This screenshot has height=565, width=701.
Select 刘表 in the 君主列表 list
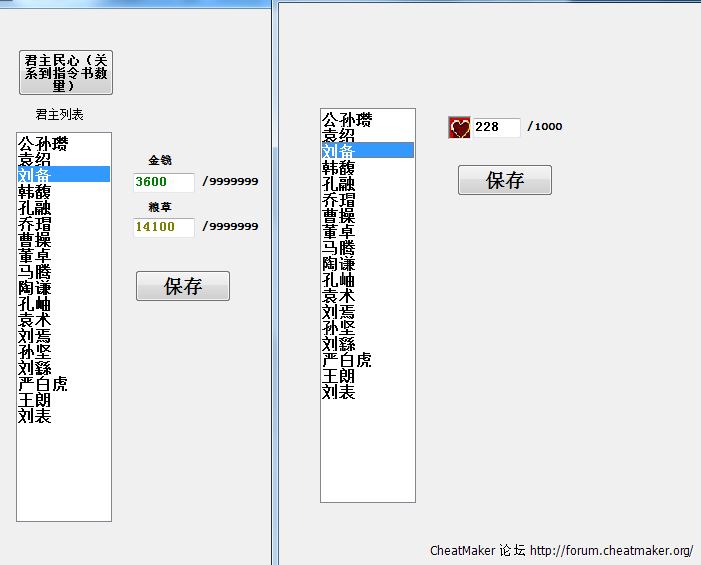tap(35, 416)
